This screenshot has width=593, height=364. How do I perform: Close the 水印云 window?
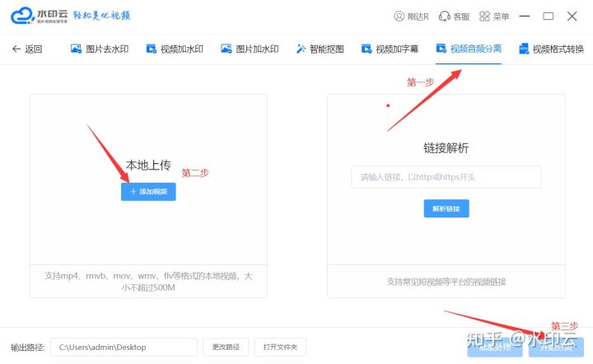[572, 16]
